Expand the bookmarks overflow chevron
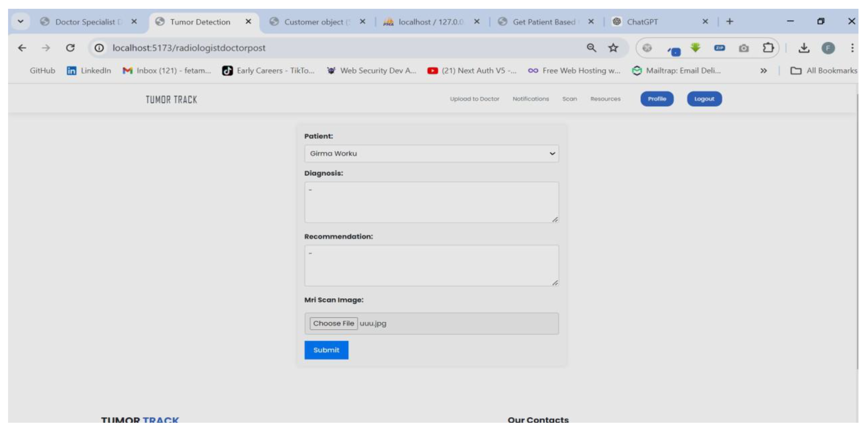868x433 pixels. point(764,71)
